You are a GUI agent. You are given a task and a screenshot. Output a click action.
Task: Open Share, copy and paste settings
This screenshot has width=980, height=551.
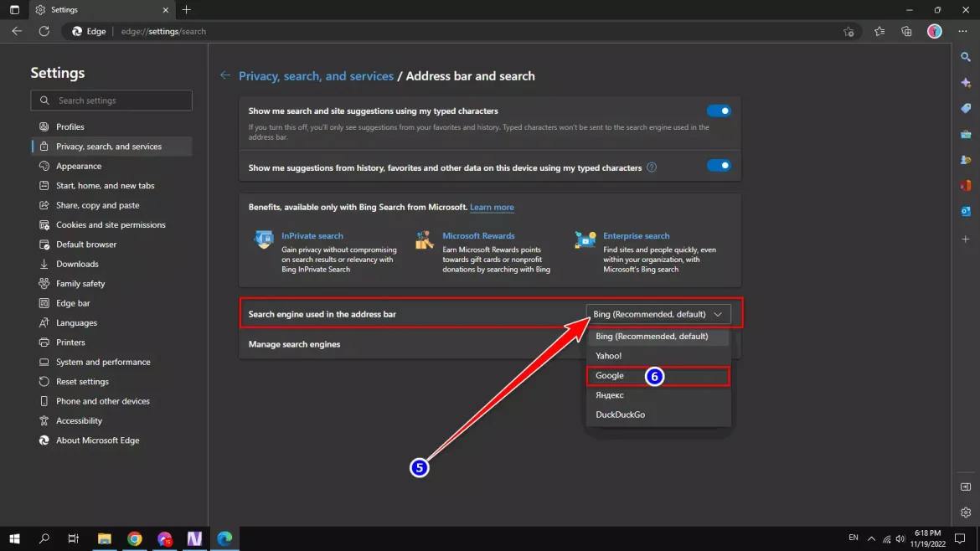click(112, 205)
